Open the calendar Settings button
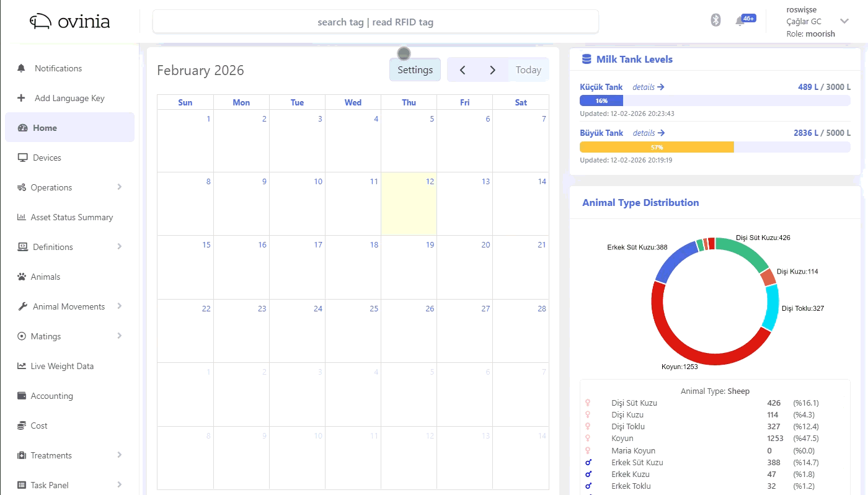 [415, 70]
